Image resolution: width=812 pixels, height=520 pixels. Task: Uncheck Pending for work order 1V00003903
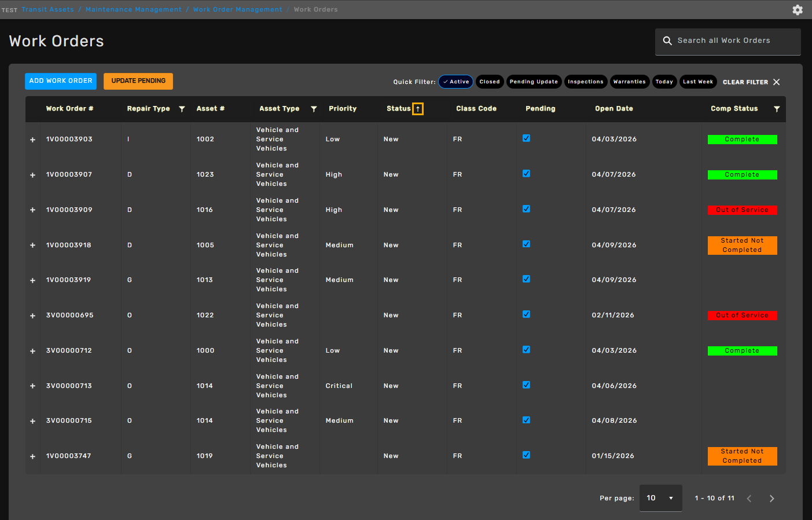526,138
